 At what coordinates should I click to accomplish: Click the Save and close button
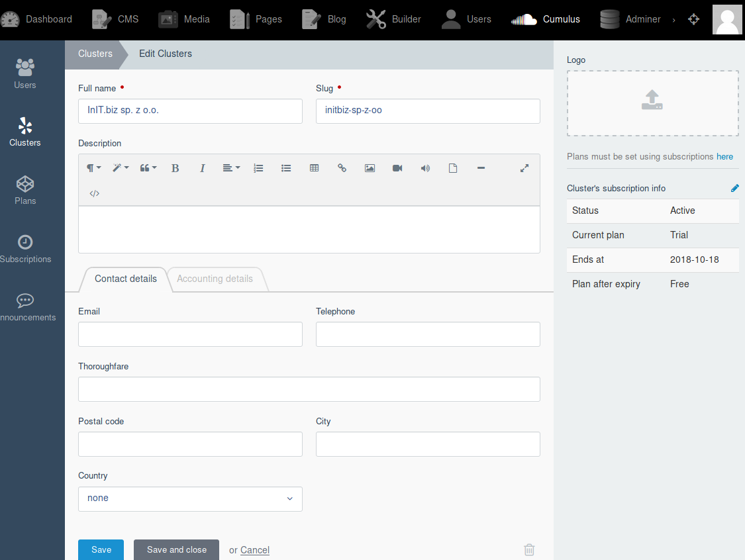(x=176, y=549)
